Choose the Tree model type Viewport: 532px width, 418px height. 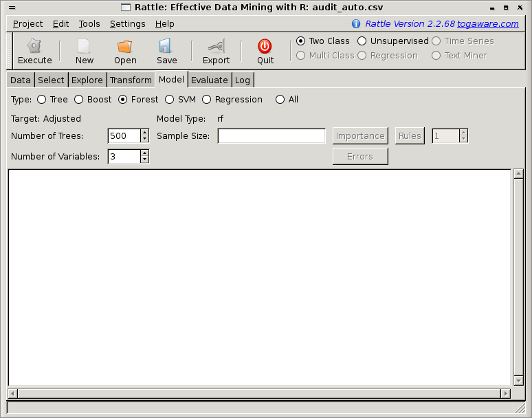tap(42, 100)
